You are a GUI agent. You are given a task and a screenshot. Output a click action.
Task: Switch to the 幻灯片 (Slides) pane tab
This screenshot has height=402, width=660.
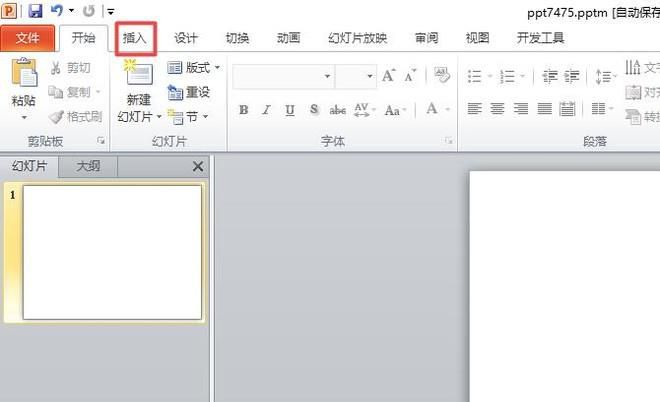pos(29,166)
